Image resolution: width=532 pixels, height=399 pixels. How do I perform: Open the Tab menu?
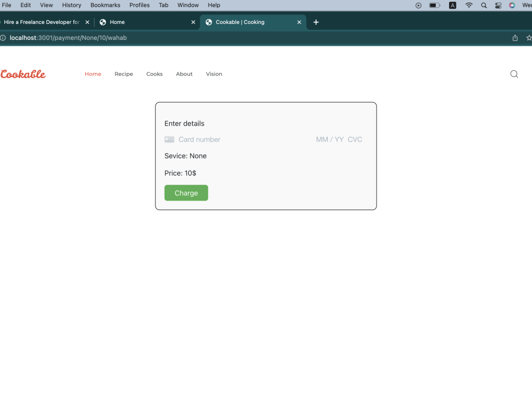coord(163,5)
